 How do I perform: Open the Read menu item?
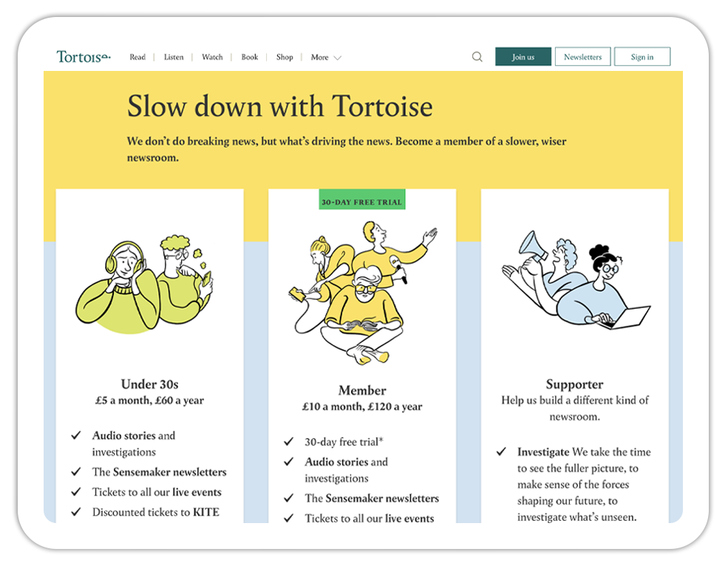[x=137, y=57]
